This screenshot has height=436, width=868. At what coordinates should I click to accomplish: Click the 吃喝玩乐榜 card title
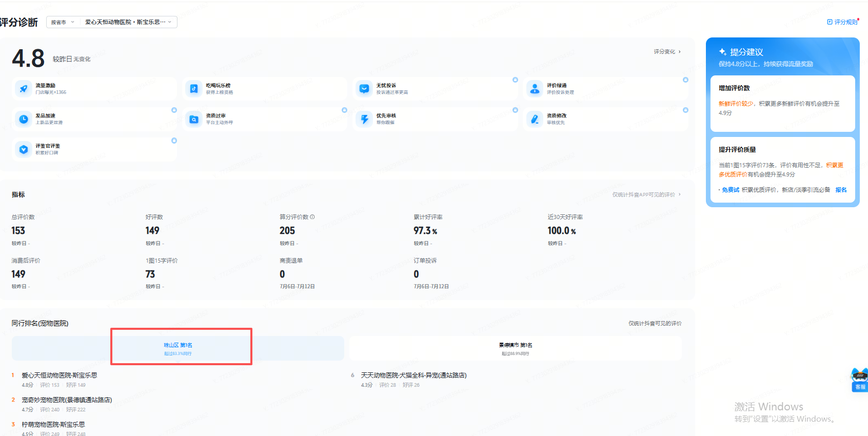pyautogui.click(x=218, y=86)
